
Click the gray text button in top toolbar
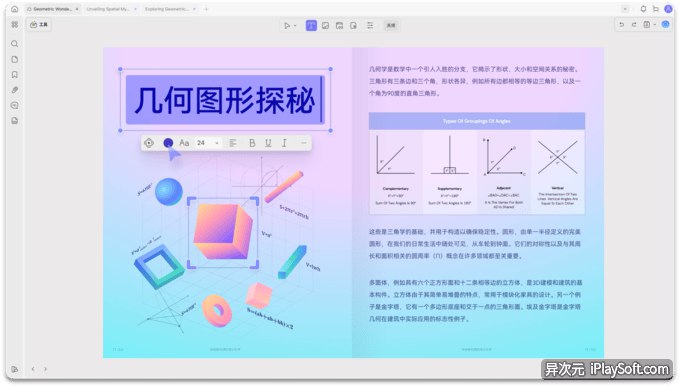pos(391,26)
